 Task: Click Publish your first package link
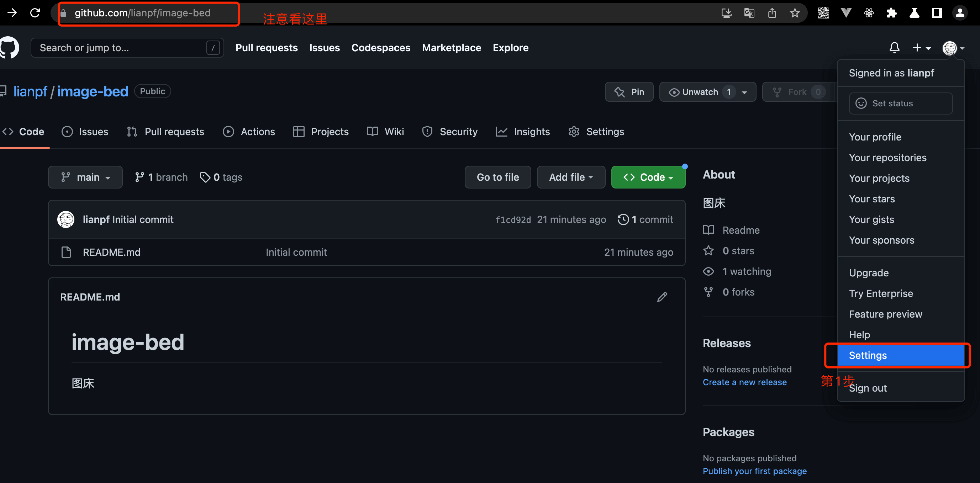(754, 471)
